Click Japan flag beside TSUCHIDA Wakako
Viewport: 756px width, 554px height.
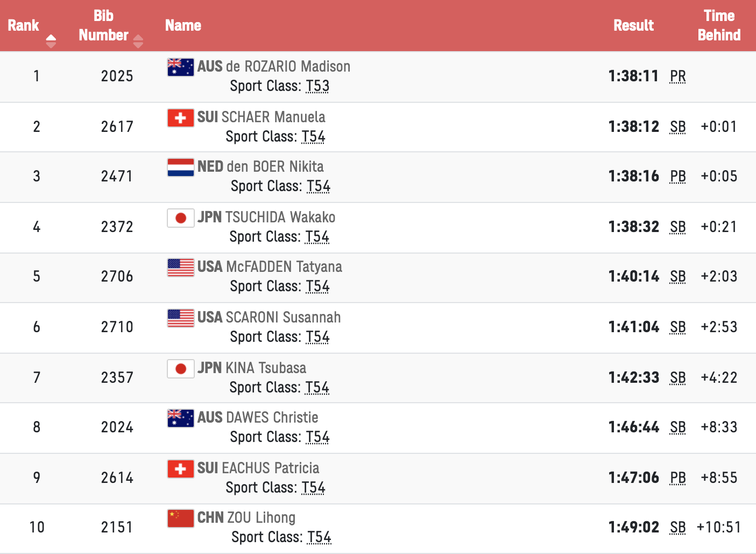pyautogui.click(x=180, y=218)
